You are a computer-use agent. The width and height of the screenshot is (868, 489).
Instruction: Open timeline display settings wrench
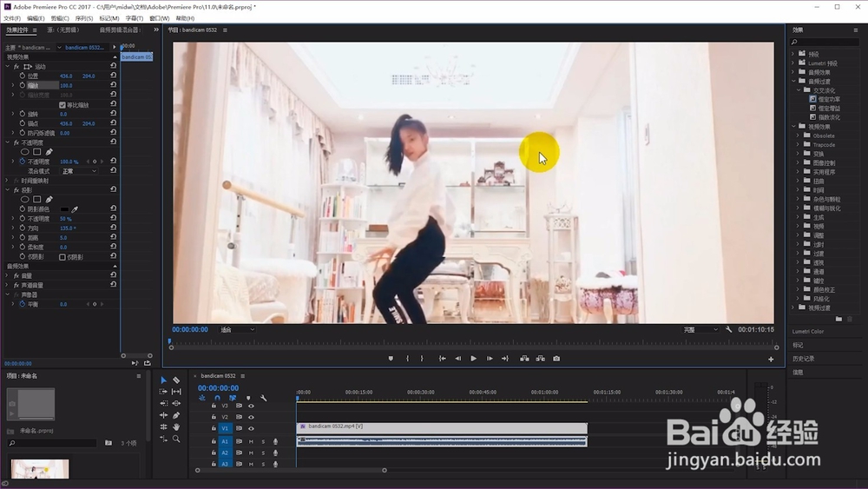point(264,398)
